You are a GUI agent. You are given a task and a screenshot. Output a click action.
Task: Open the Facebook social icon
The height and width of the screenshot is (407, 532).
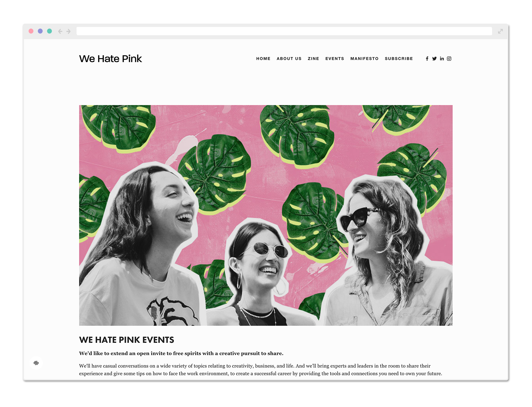tap(427, 58)
